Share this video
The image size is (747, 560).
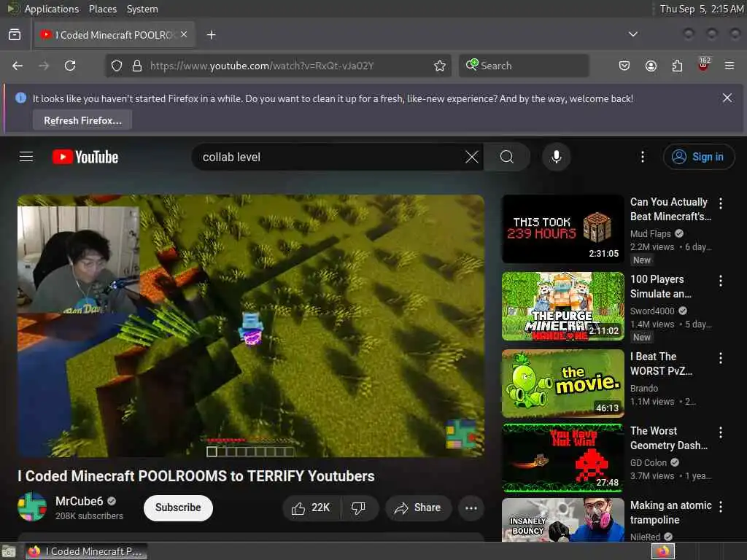[418, 508]
